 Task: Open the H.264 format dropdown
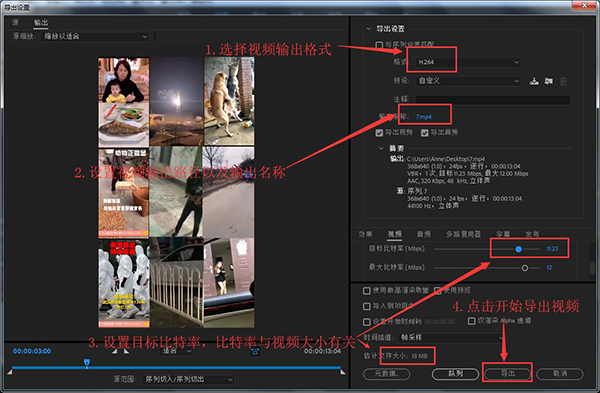click(x=468, y=62)
